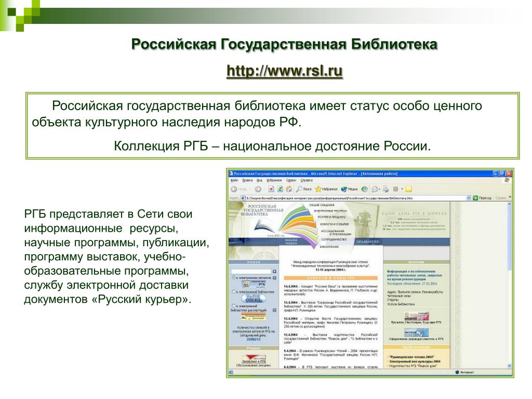The image size is (532, 399).
Task: Click the Windows flag throbber icon
Action: point(507,180)
